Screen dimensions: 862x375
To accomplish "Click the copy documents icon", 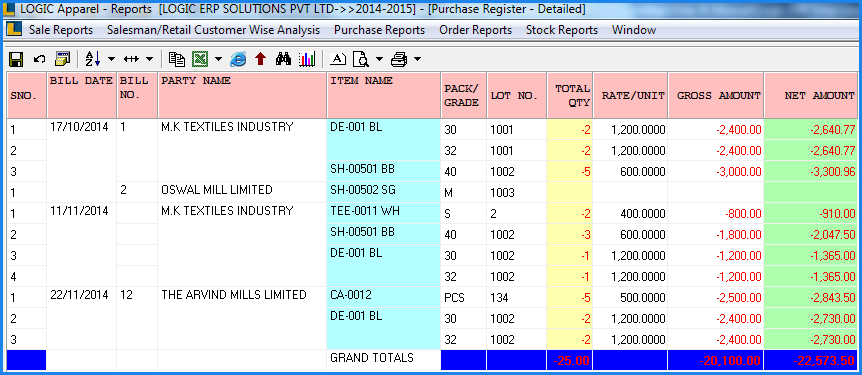I will (176, 58).
